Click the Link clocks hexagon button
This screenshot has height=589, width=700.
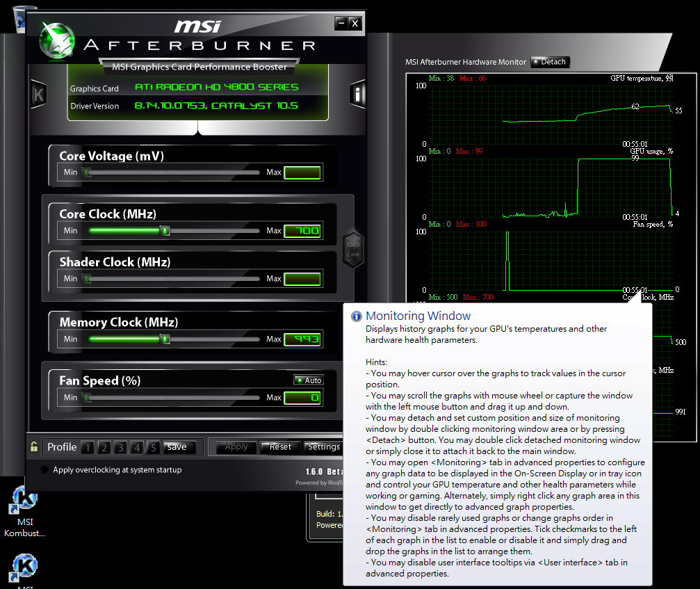click(x=353, y=250)
